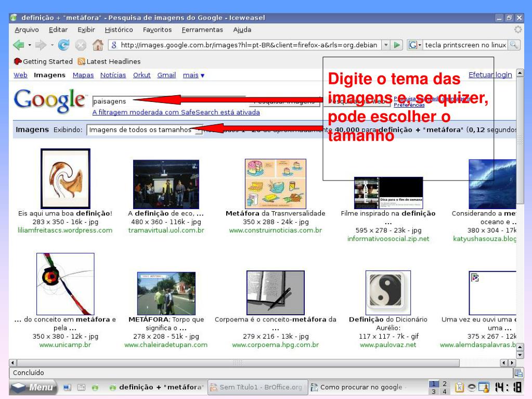532x399 pixels.
Task: Switch to virtual desktop 2 in pager
Action: 445,384
